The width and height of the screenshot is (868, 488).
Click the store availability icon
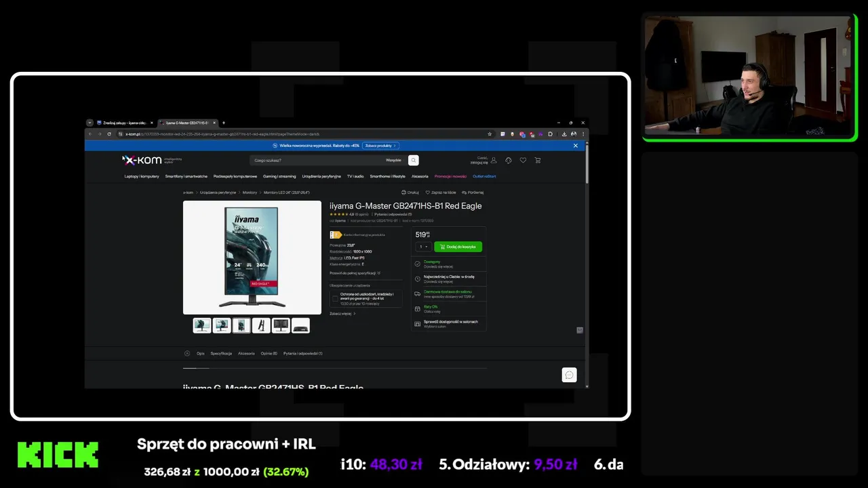click(x=417, y=324)
